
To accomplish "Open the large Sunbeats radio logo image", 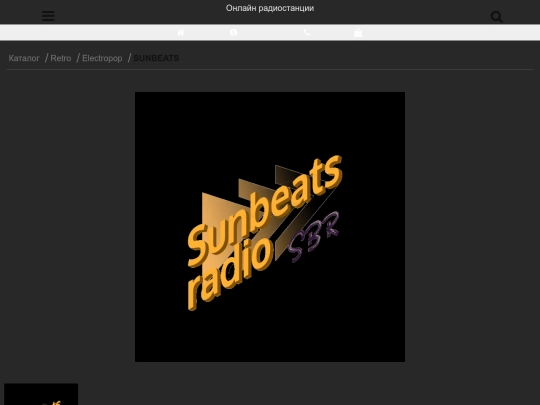I will 270,227.
